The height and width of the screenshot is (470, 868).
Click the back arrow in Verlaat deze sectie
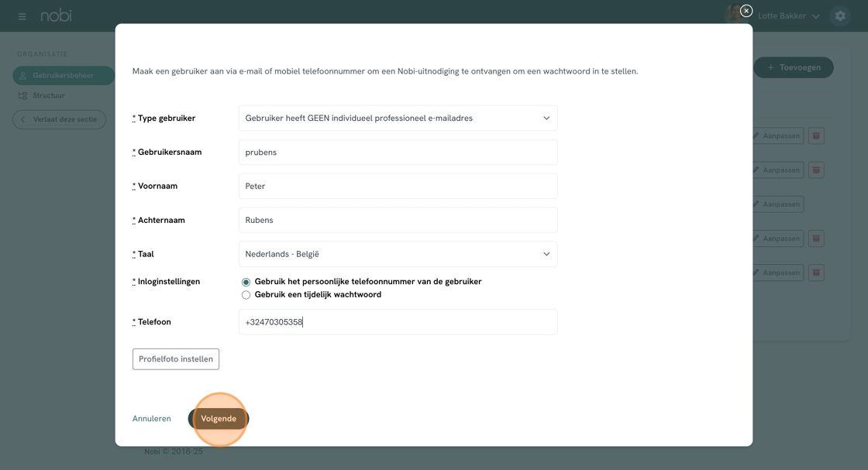click(x=23, y=119)
